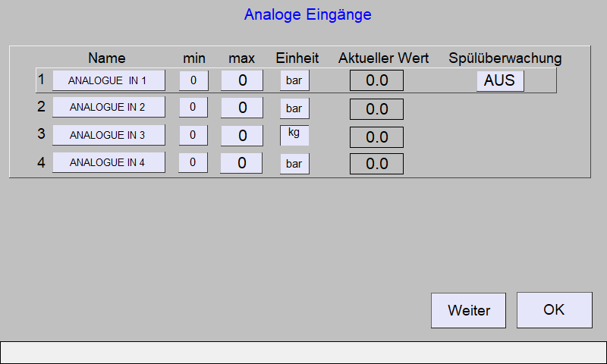Viewport: 607px width, 364px height.
Task: Set max value for analogue input 4
Action: point(241,163)
